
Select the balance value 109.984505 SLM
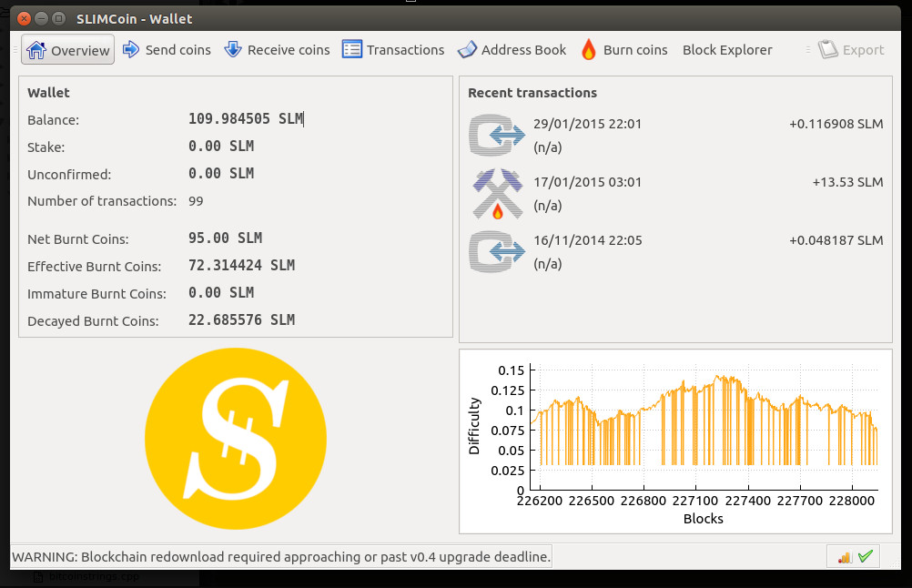[x=246, y=119]
